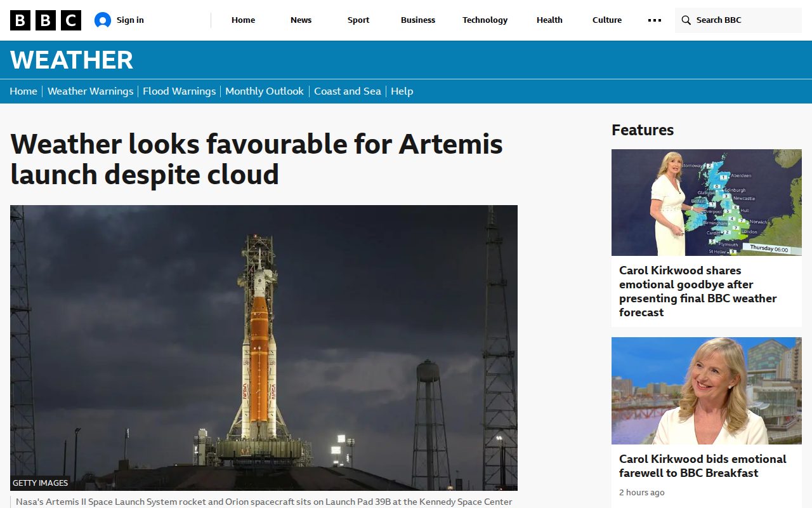Click the Sign in profile icon
This screenshot has width=812, height=508.
click(103, 20)
